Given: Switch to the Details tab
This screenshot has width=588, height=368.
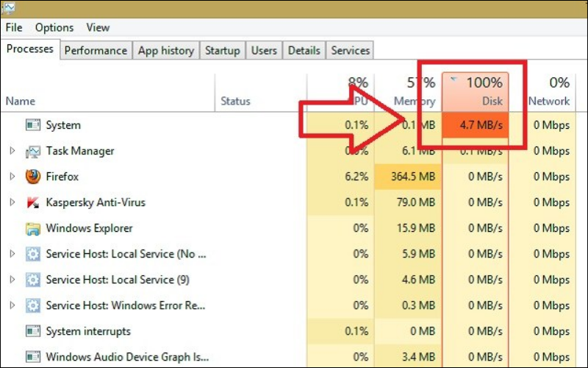Looking at the screenshot, I should (304, 50).
